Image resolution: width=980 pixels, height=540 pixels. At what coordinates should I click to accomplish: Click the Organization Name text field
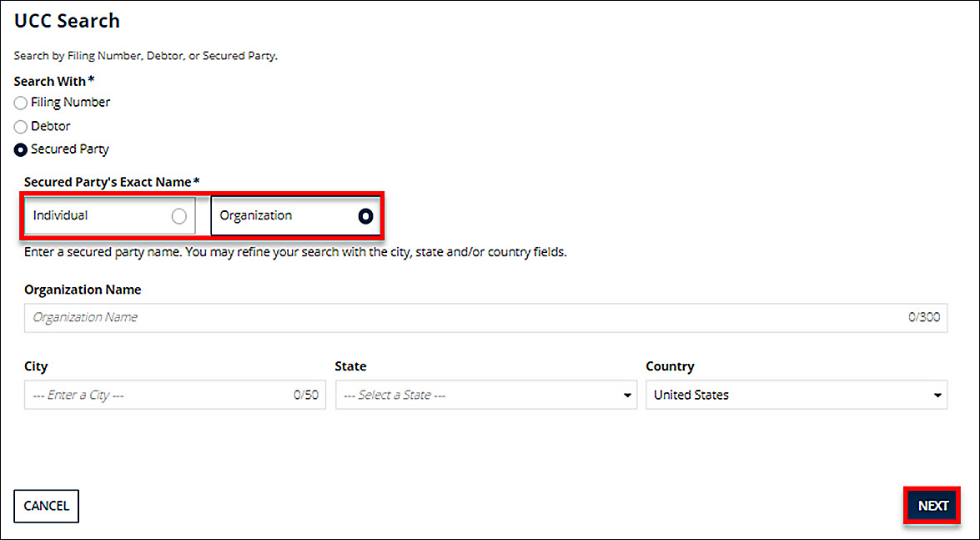pyautogui.click(x=467, y=317)
